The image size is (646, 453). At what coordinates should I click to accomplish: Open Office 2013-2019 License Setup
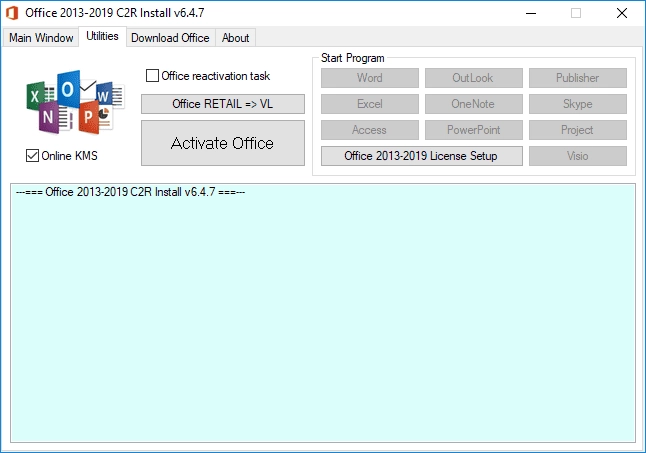tap(422, 156)
